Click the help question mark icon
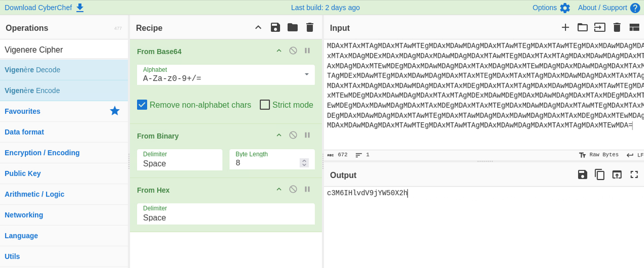This screenshot has height=268, width=644. click(x=635, y=8)
